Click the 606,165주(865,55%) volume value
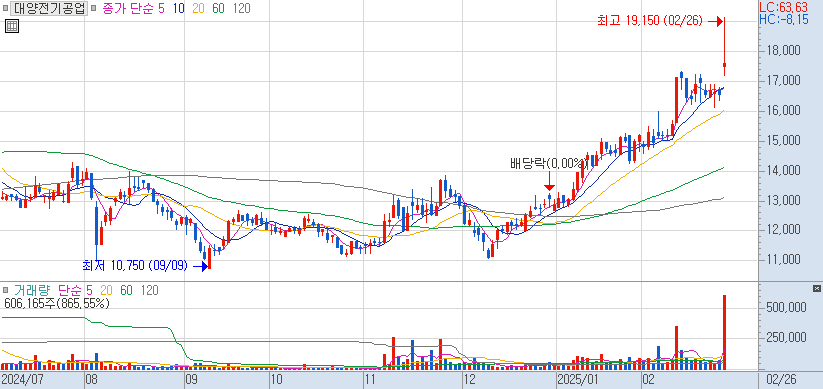The height and width of the screenshot is (389, 823). click(x=56, y=303)
